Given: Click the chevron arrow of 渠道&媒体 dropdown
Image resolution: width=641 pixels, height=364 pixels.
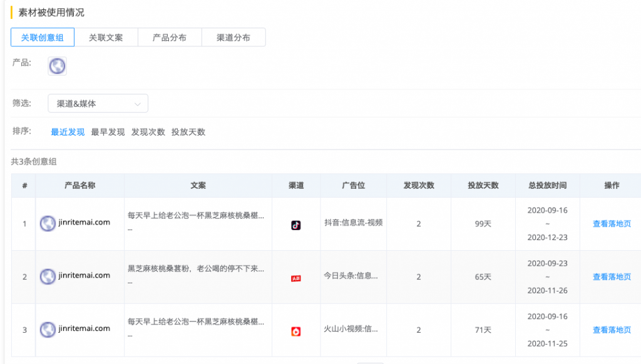Looking at the screenshot, I should 138,104.
